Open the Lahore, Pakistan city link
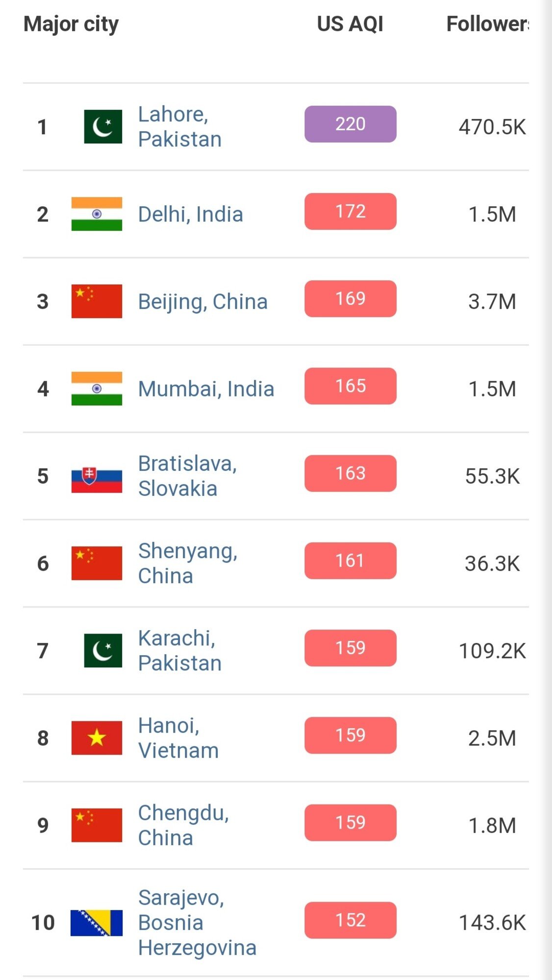 click(180, 126)
